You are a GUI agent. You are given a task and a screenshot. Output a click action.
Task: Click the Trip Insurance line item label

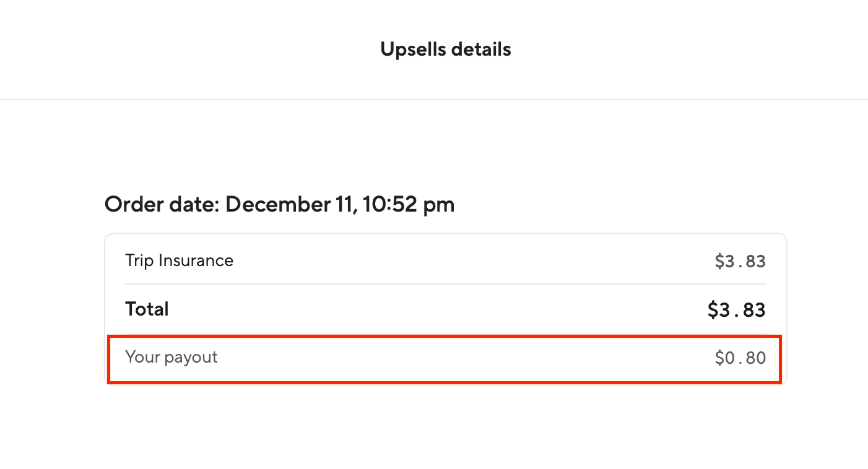[180, 260]
